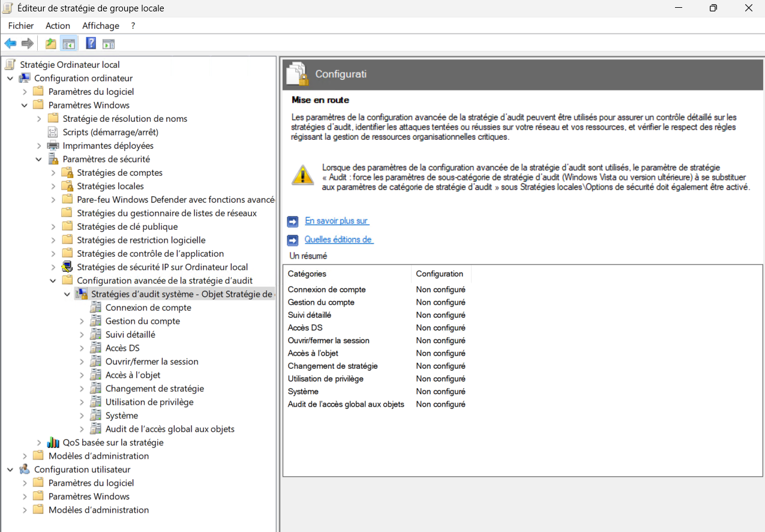765x532 pixels.
Task: Click the 'En savoir plus sur' link
Action: tap(337, 221)
